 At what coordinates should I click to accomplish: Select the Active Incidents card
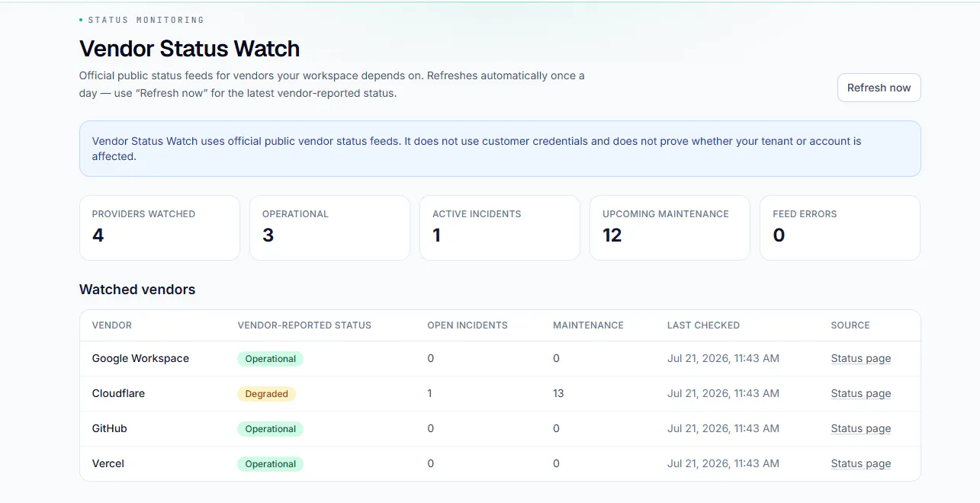(x=500, y=228)
